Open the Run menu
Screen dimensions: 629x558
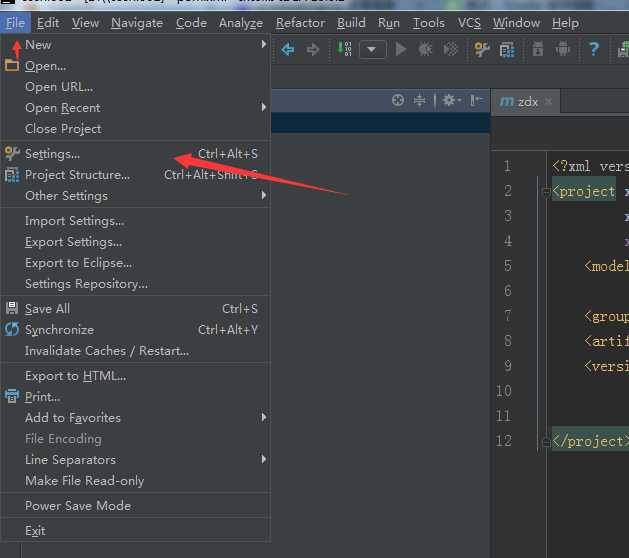(x=389, y=23)
